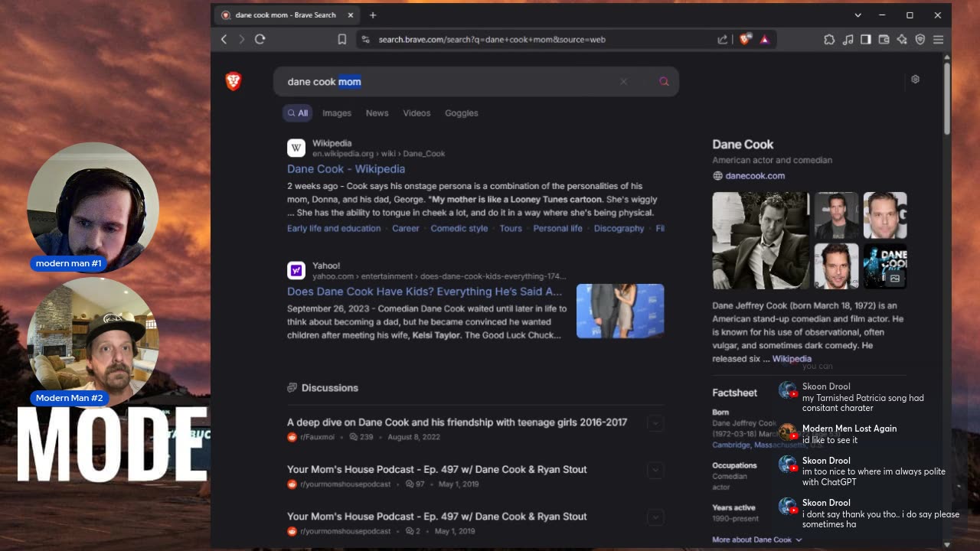
Task: Open the 'DANE COOK' poster thumbnail in panel
Action: [x=885, y=266]
